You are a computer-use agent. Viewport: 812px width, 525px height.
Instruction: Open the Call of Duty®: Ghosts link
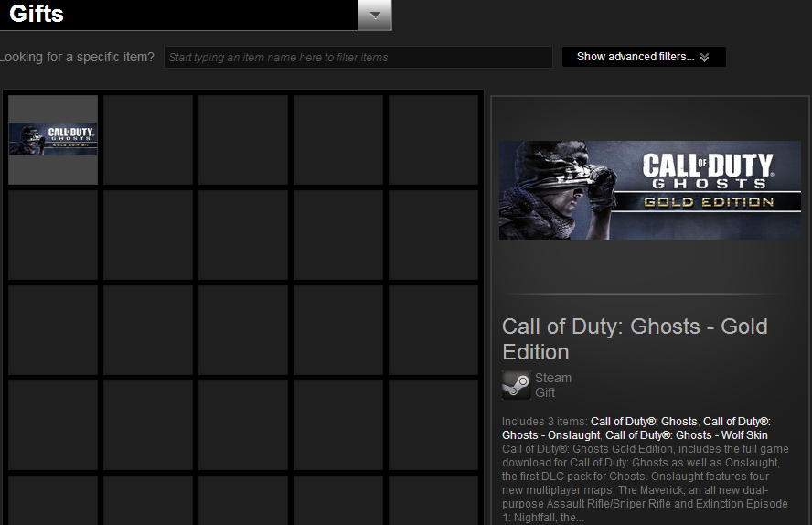point(644,422)
